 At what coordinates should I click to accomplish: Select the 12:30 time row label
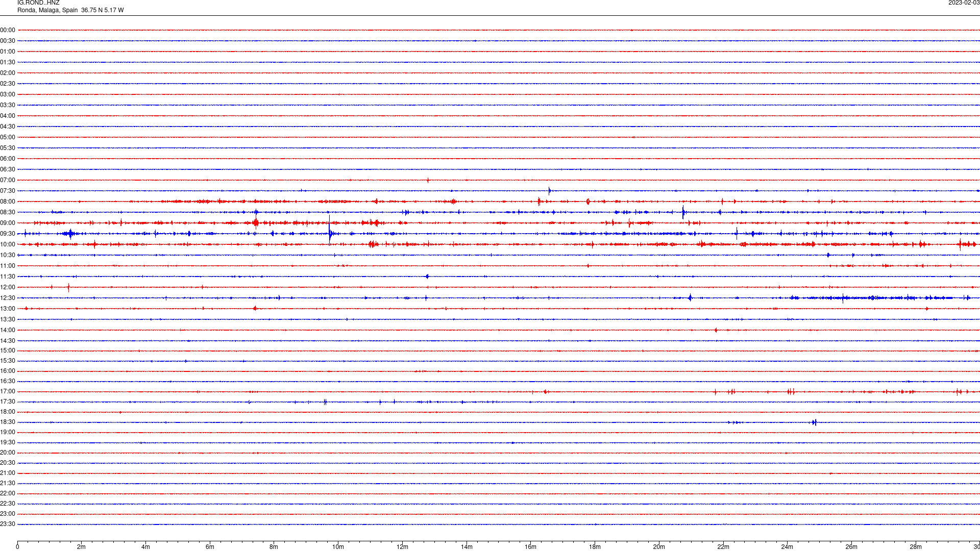(x=8, y=298)
